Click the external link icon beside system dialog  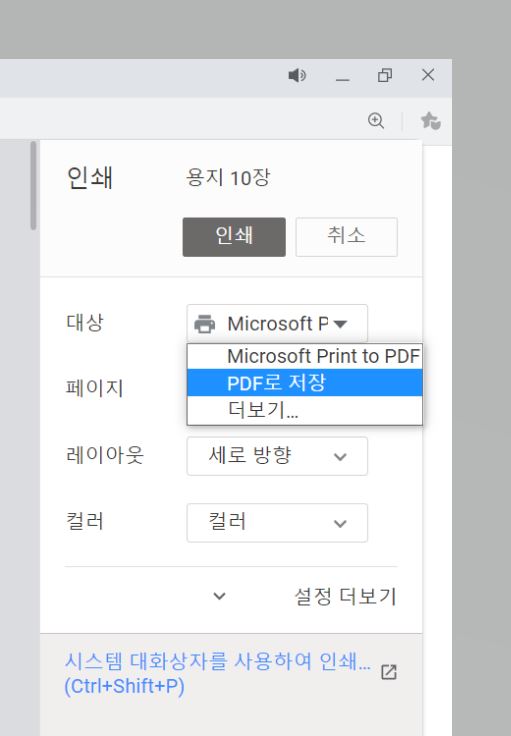point(389,672)
